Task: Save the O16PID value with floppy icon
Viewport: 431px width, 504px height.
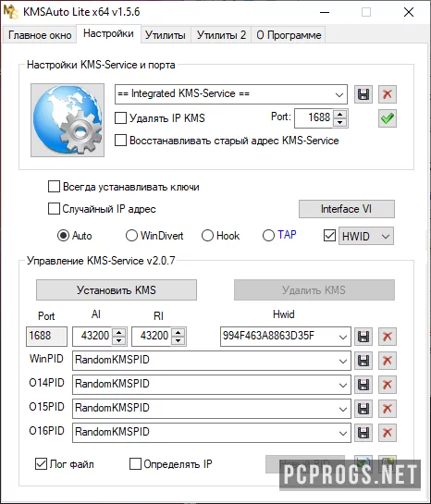Action: pos(363,432)
